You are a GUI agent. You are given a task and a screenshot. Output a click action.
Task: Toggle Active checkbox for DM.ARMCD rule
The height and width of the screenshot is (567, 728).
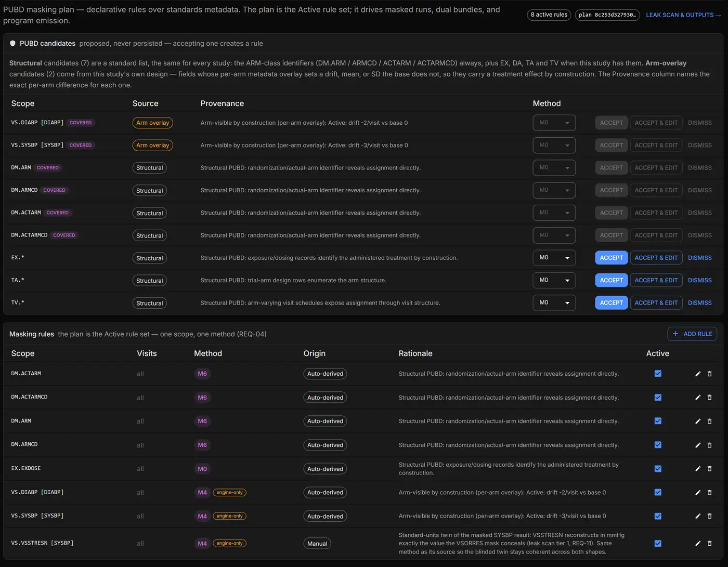point(658,445)
